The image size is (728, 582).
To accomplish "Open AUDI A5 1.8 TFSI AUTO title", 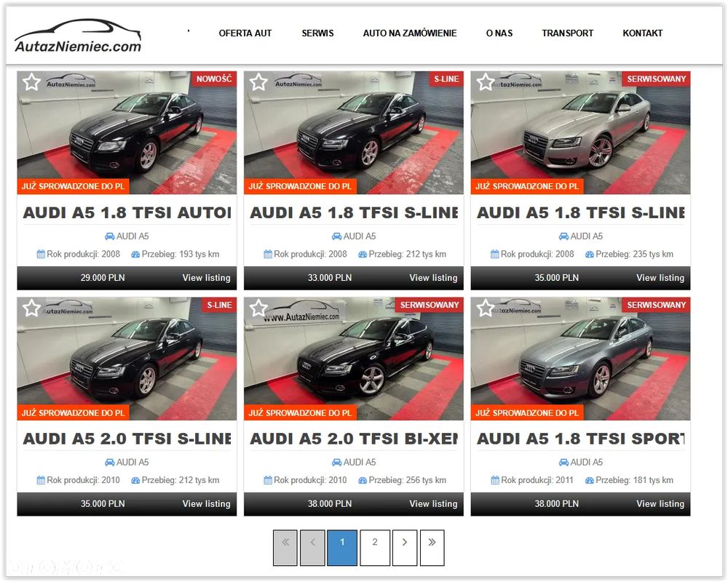I will pyautogui.click(x=127, y=212).
